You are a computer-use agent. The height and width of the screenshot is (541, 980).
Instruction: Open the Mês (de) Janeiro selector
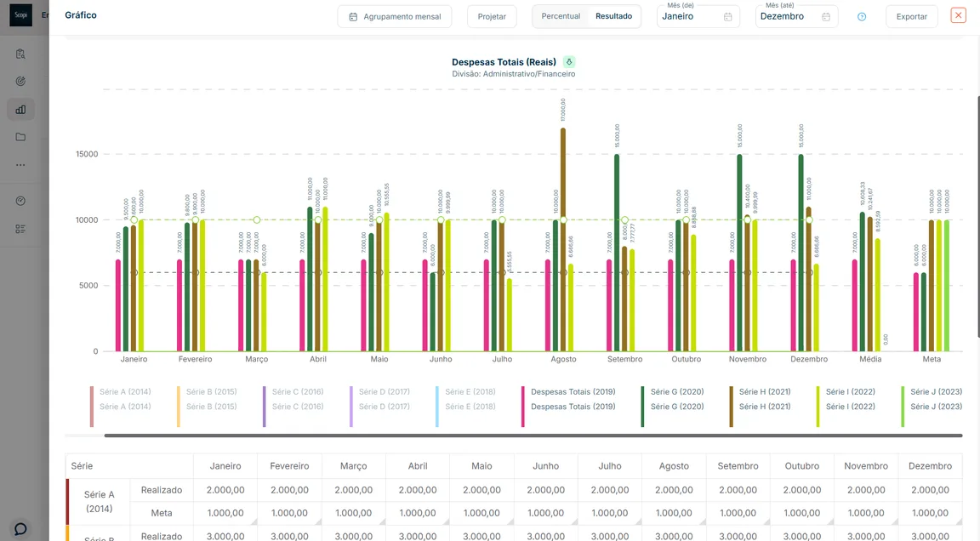coord(698,16)
